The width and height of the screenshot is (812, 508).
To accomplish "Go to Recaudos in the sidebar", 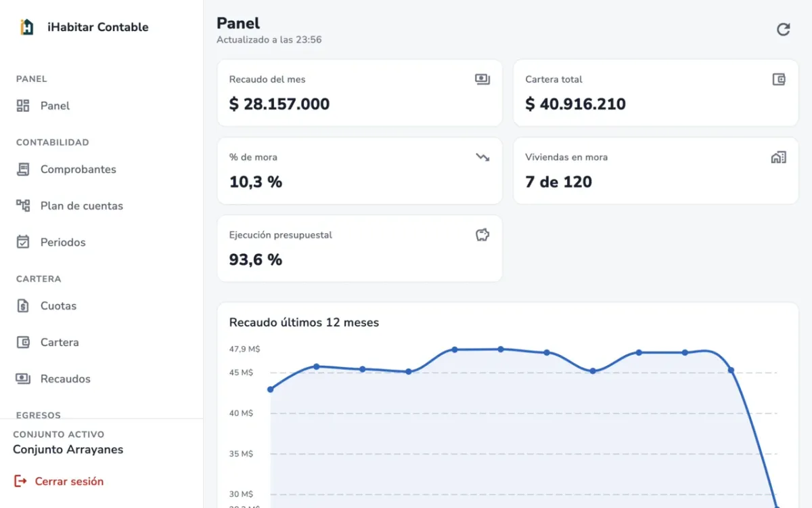I will [x=101, y=379].
